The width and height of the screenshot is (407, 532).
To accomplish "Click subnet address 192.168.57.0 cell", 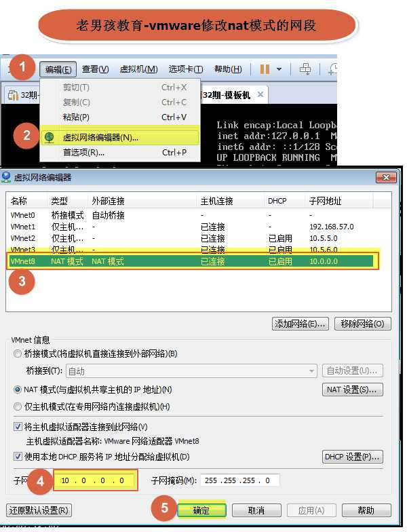I will click(331, 227).
